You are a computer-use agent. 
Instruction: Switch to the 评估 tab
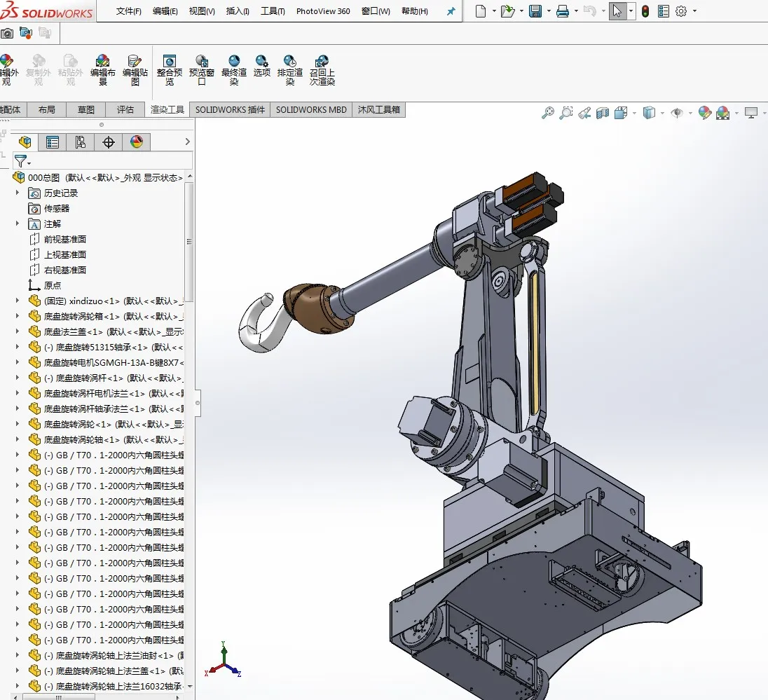point(125,109)
